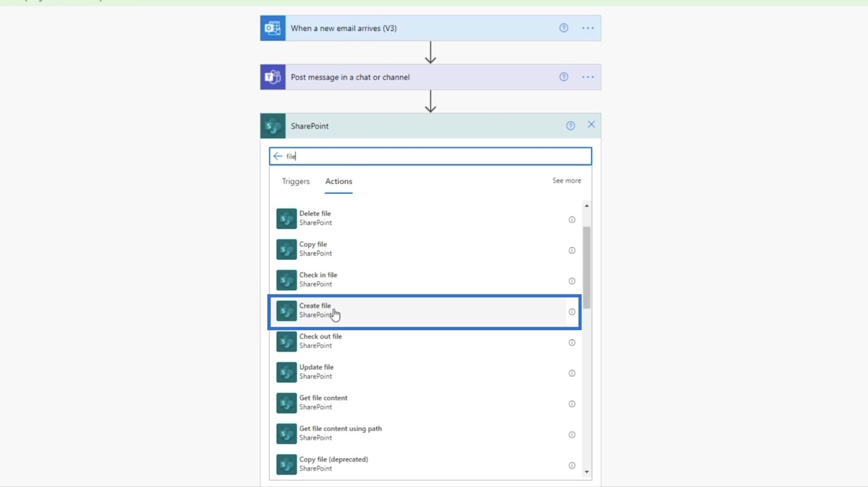The image size is (868, 487).
Task: Click the actions list scrollbar up arrow
Action: [x=586, y=206]
